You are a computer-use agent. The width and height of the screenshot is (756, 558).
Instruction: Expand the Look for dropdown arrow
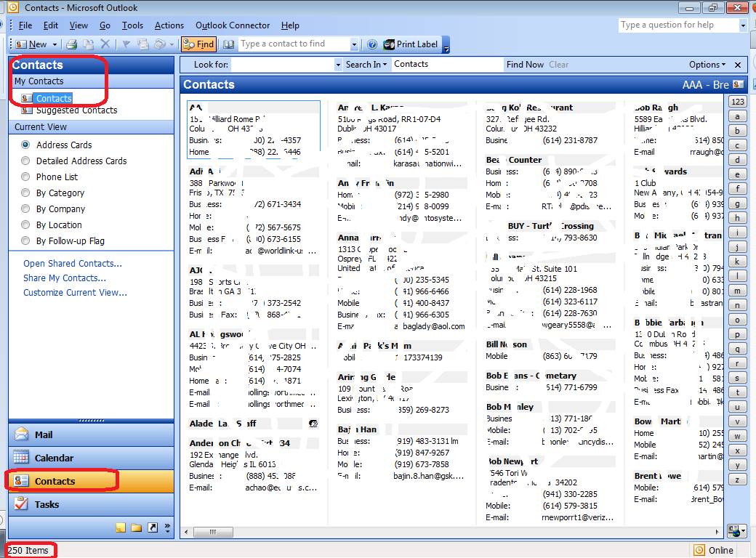(337, 65)
